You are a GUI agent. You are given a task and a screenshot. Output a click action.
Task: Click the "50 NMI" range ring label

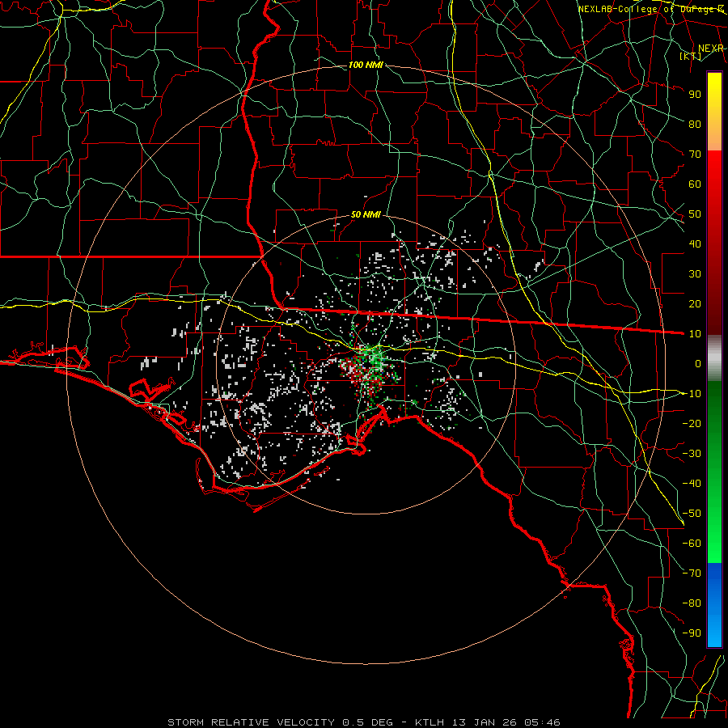(x=366, y=214)
